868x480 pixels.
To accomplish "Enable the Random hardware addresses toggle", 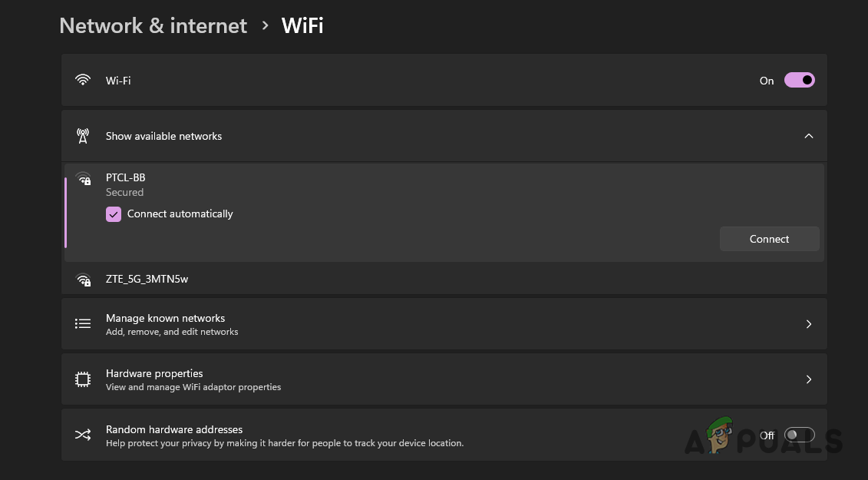I will [799, 435].
